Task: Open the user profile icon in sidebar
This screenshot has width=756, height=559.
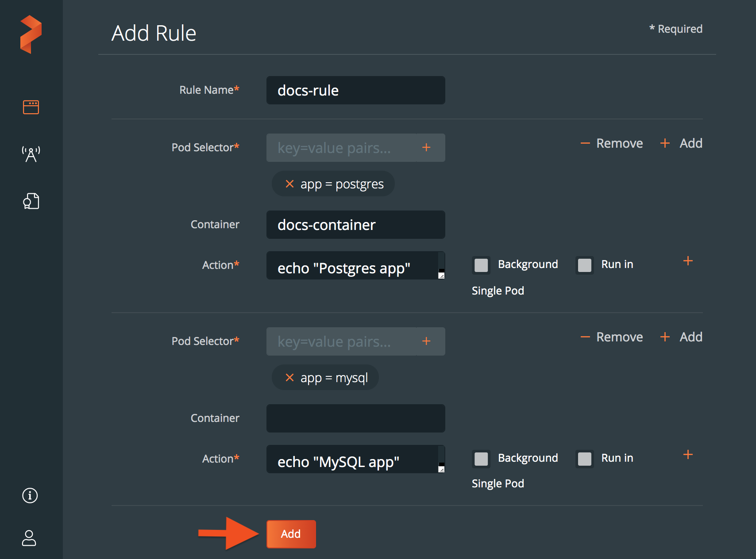Action: tap(29, 538)
